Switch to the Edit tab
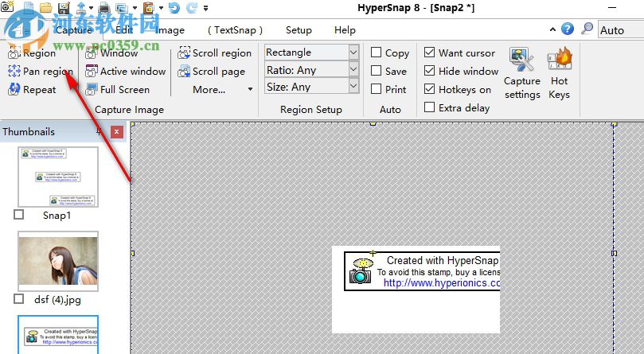This screenshot has width=644, height=354. (124, 30)
